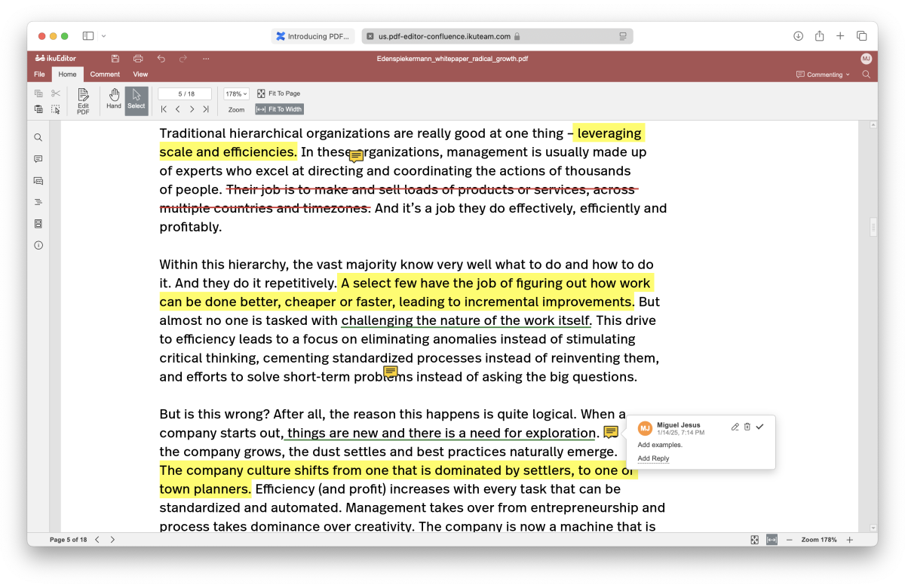Open the sidebar chevron dropdown in Safari

(x=103, y=36)
